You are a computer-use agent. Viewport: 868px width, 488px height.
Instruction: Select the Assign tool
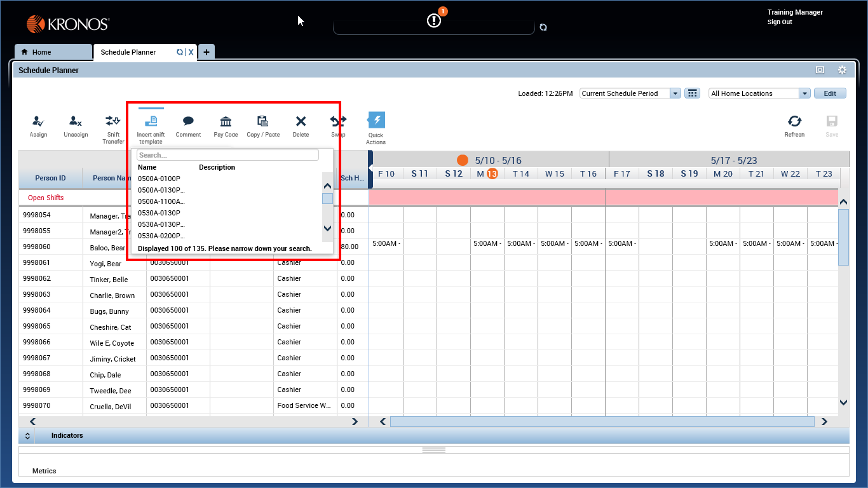click(x=38, y=125)
